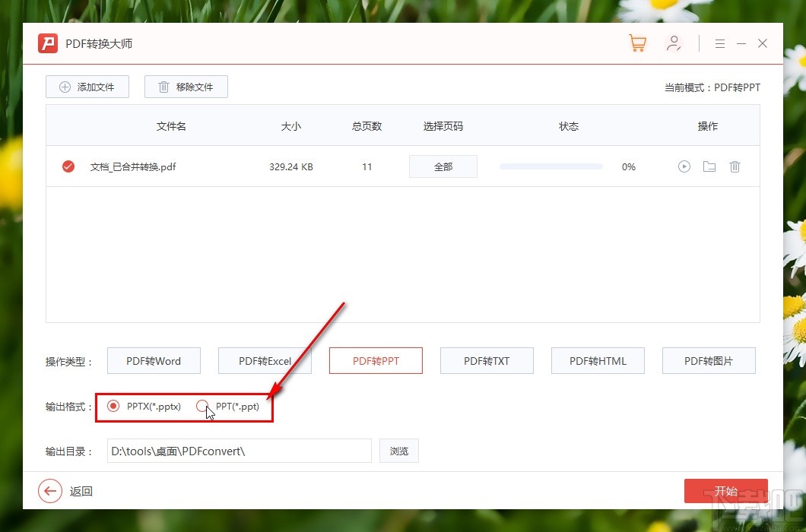Click the 329.24 KB size cell
This screenshot has height=532, width=806.
pos(291,166)
